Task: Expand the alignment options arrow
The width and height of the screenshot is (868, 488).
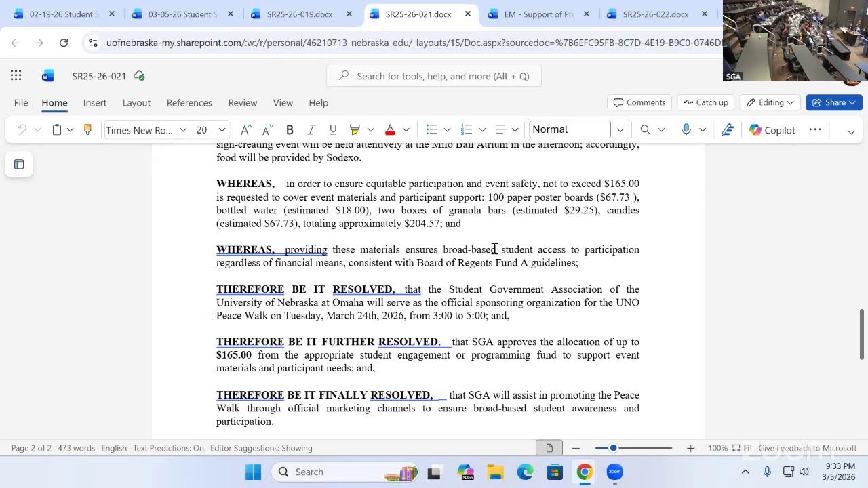Action: click(x=515, y=130)
